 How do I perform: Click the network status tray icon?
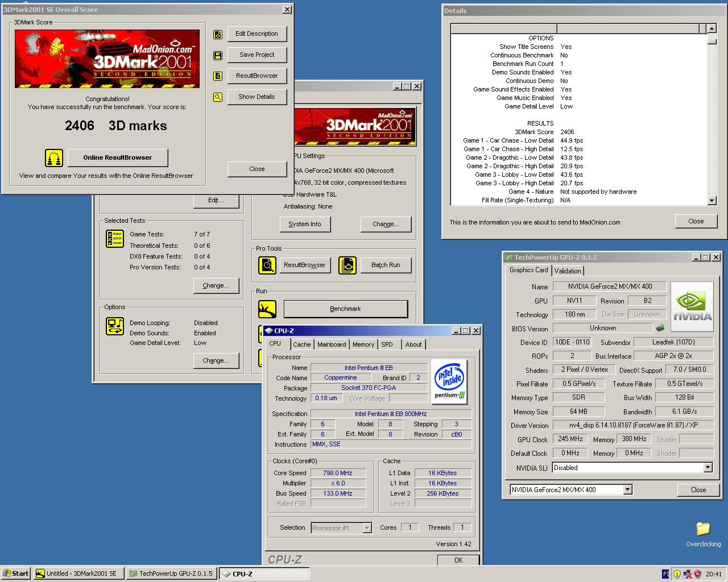coord(687,574)
